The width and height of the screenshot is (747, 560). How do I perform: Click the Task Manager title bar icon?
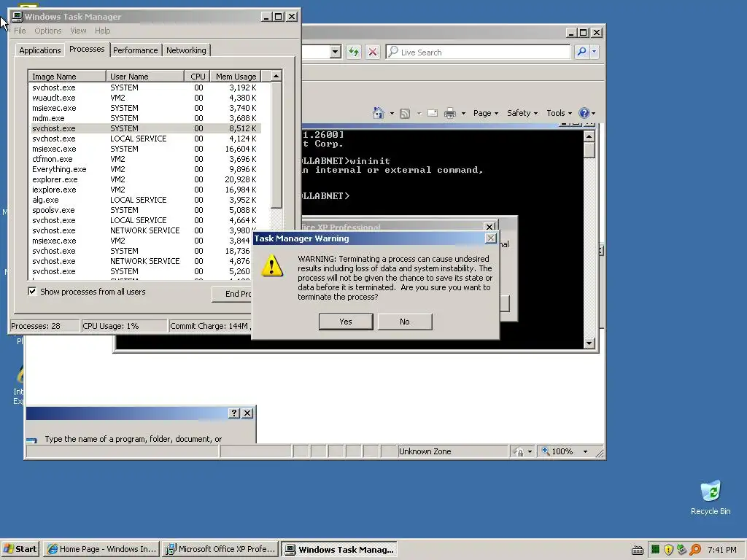(18, 17)
